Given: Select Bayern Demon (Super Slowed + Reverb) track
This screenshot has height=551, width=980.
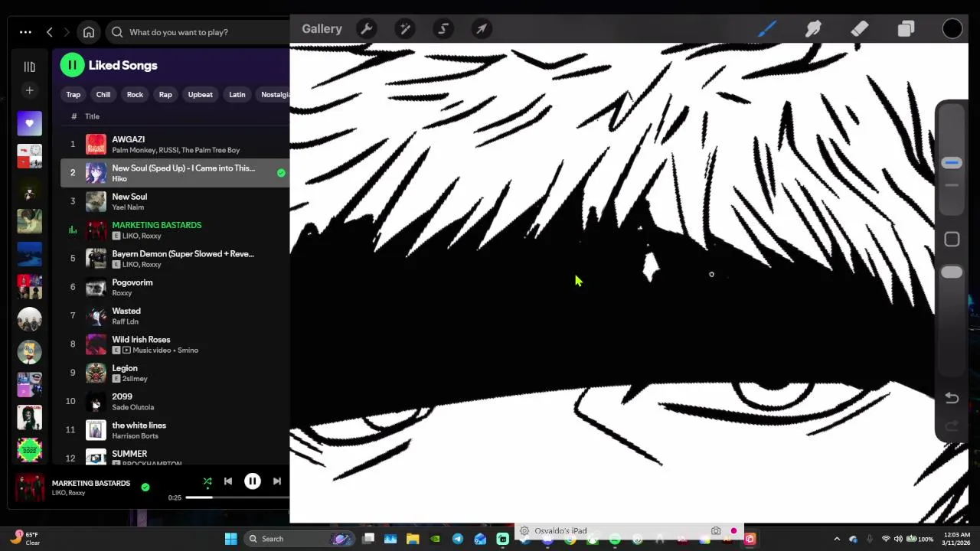Looking at the screenshot, I should (175, 259).
